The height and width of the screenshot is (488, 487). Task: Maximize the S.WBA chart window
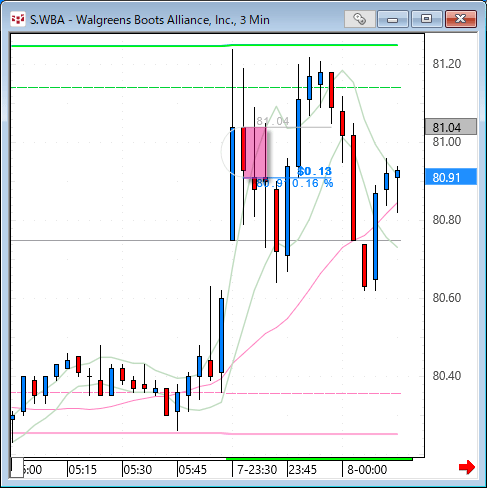click(426, 19)
